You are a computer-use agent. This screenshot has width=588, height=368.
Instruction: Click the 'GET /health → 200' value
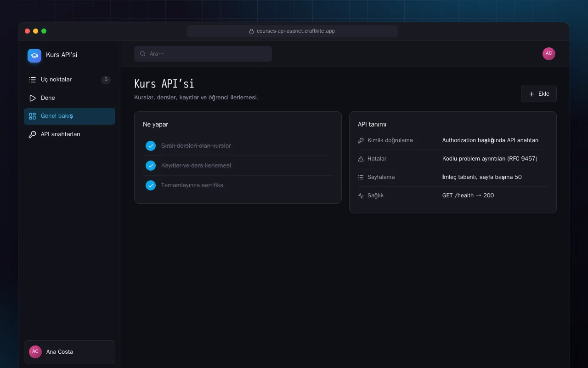point(468,195)
